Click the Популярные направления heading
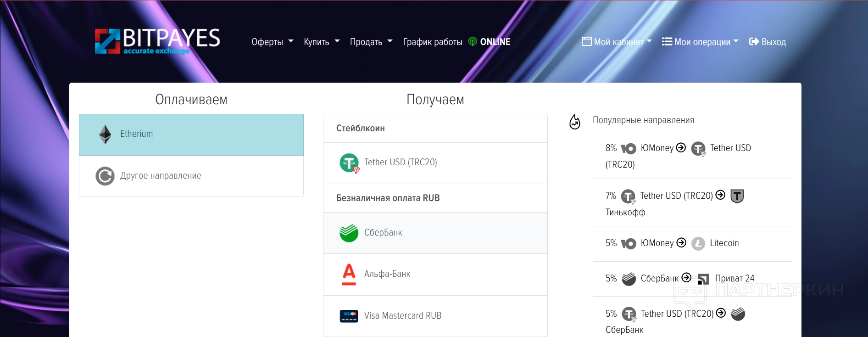 (x=643, y=120)
